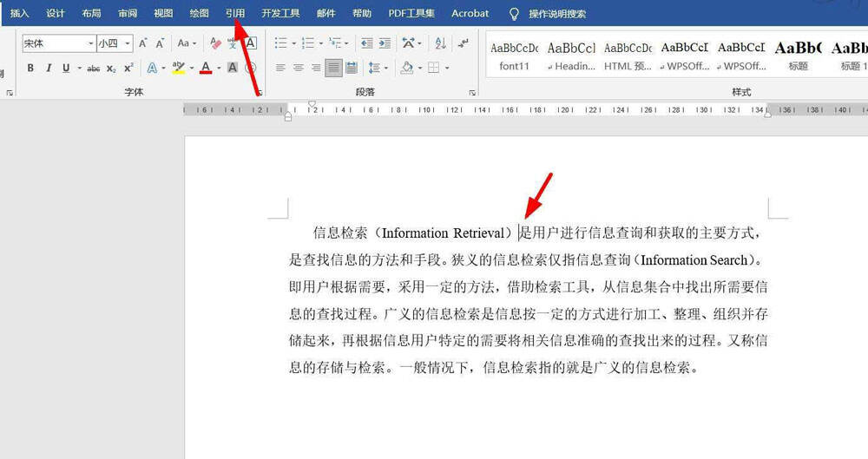
Task: Click the borders grid icon
Action: pyautogui.click(x=433, y=68)
